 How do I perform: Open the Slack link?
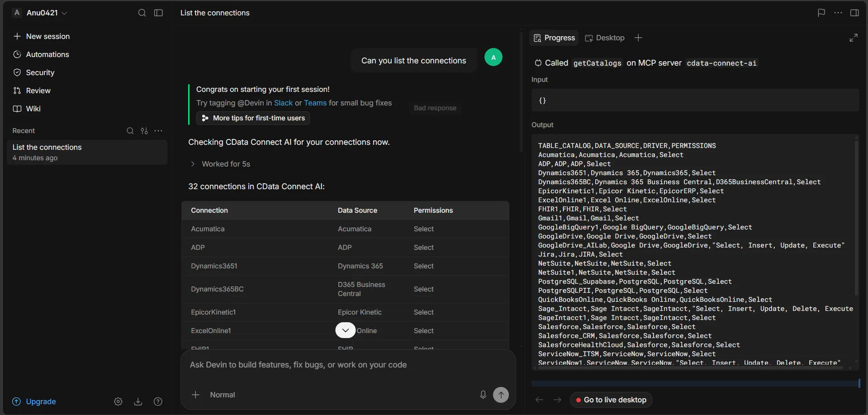(x=283, y=103)
